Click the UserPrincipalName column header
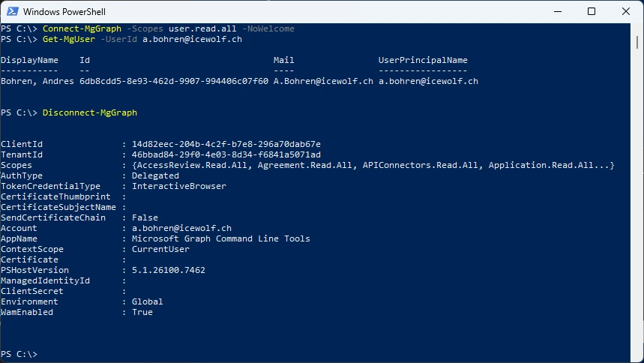 pyautogui.click(x=423, y=60)
